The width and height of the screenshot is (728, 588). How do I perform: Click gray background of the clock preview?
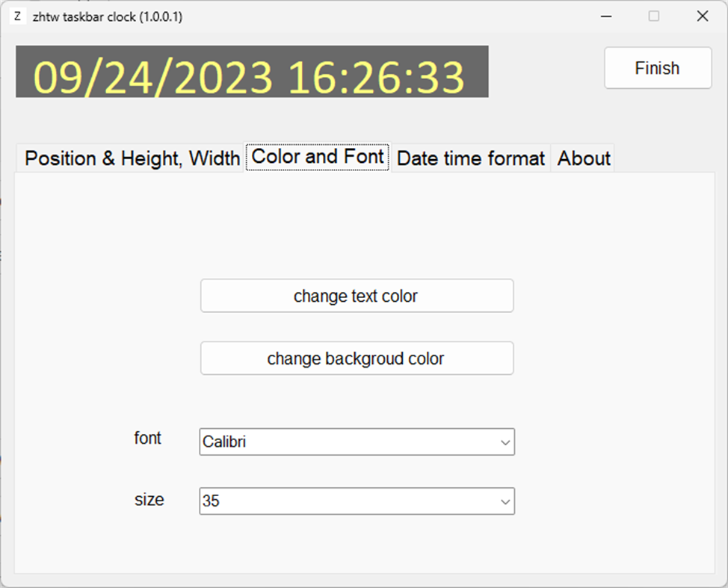(477, 53)
